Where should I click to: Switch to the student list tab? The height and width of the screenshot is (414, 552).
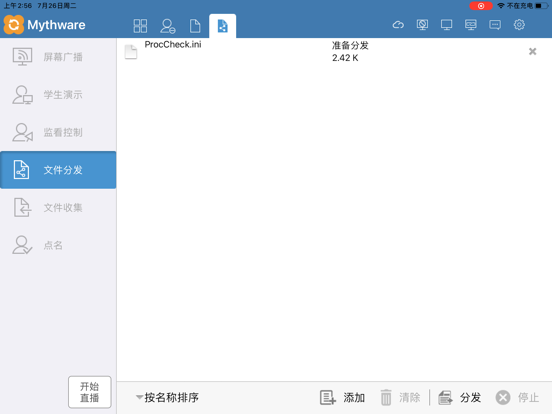[168, 26]
